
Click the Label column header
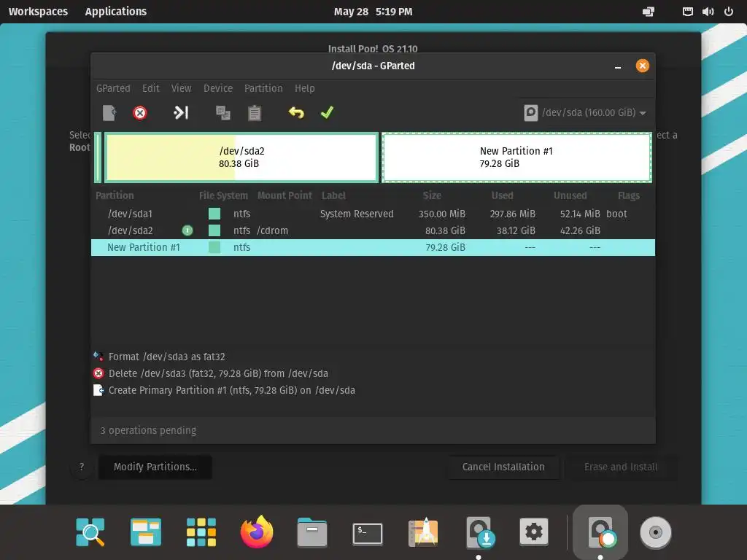click(x=333, y=195)
